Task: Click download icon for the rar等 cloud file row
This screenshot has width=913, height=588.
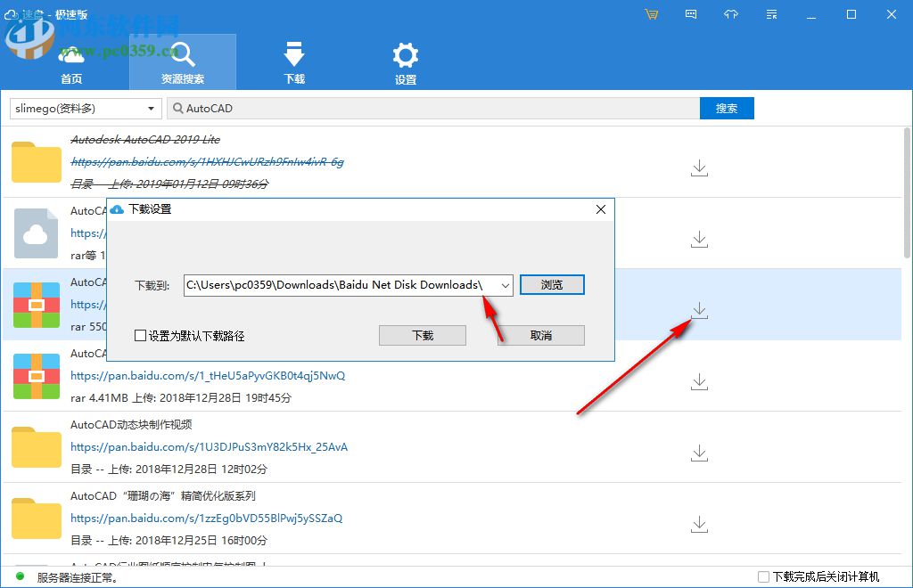Action: 699,239
